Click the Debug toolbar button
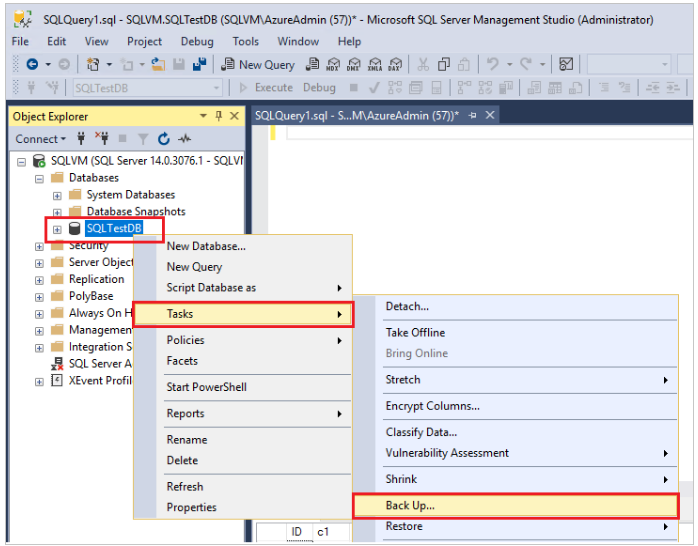 pyautogui.click(x=319, y=88)
